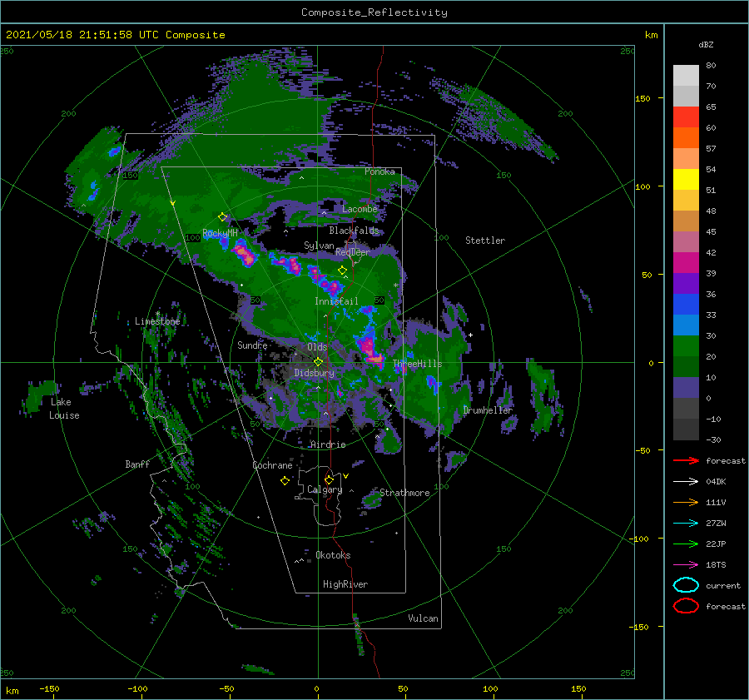Image resolution: width=749 pixels, height=700 pixels.
Task: Click the purple swatch between 39 and 36 dBZ
Action: click(686, 283)
